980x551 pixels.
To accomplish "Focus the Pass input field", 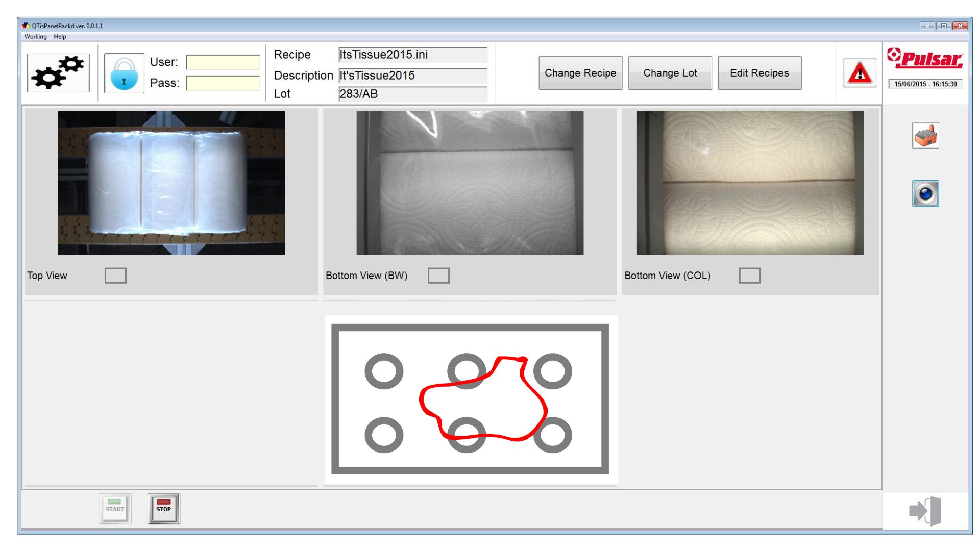I will click(x=223, y=83).
